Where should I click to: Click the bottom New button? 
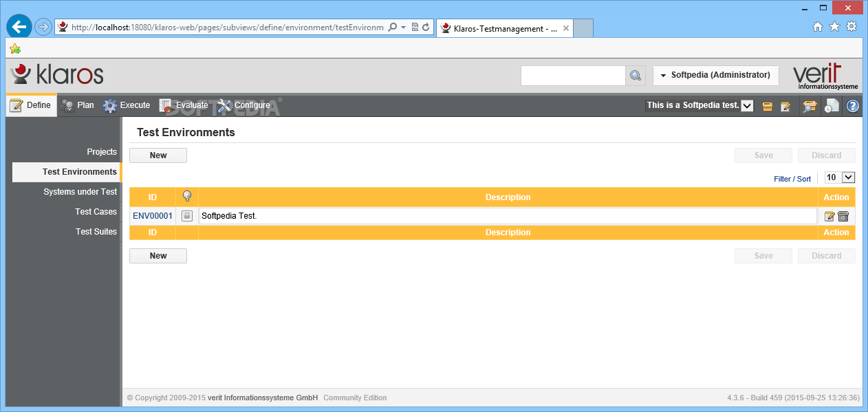(x=158, y=256)
